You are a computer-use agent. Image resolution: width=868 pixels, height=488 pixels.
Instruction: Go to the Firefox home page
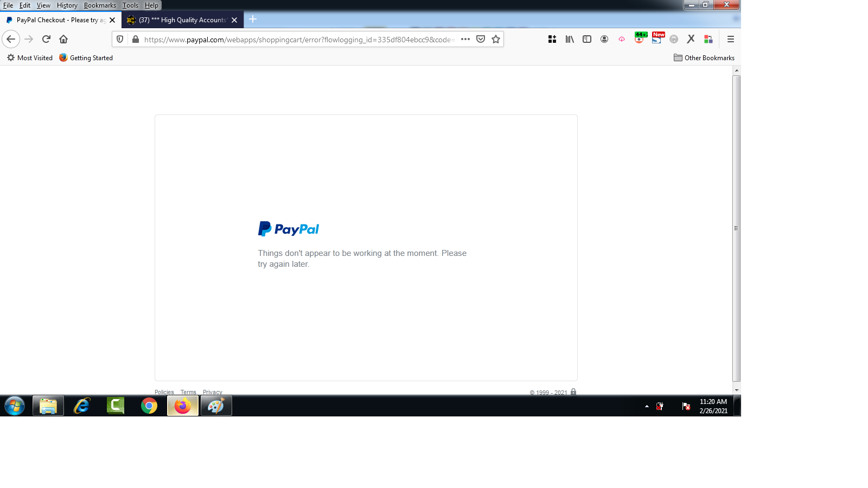pyautogui.click(x=63, y=39)
